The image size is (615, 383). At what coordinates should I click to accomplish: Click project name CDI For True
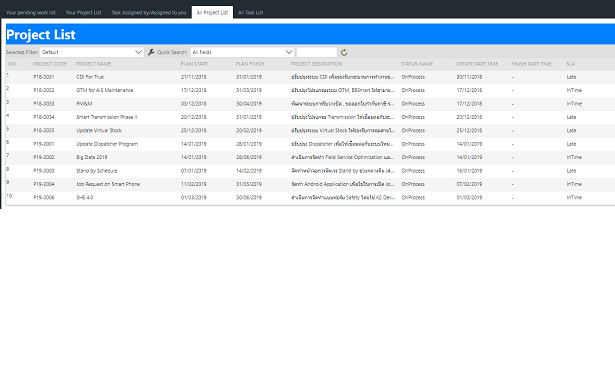point(90,77)
